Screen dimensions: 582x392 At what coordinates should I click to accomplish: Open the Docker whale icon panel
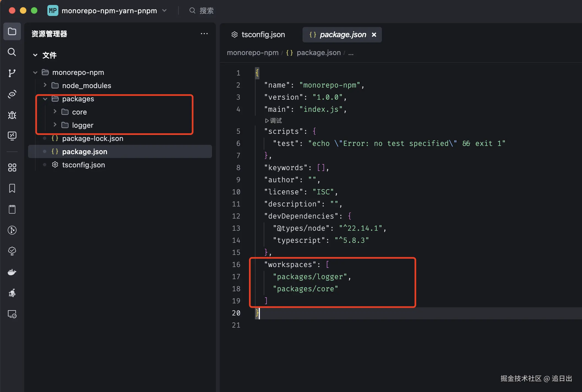[12, 272]
